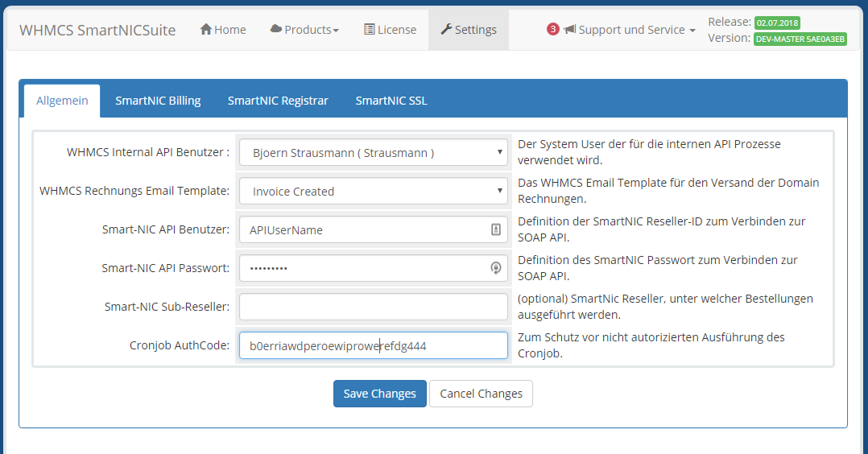The width and height of the screenshot is (868, 454).
Task: Click the 'Definition der SmartNIC Reseller-ID' description
Action: point(662,229)
